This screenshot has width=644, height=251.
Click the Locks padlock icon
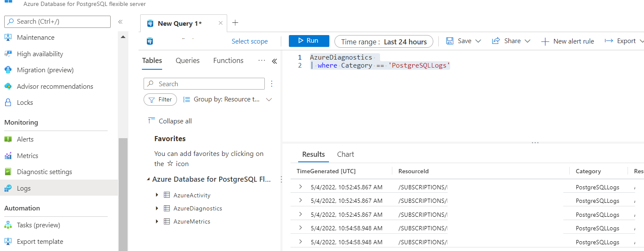8,102
